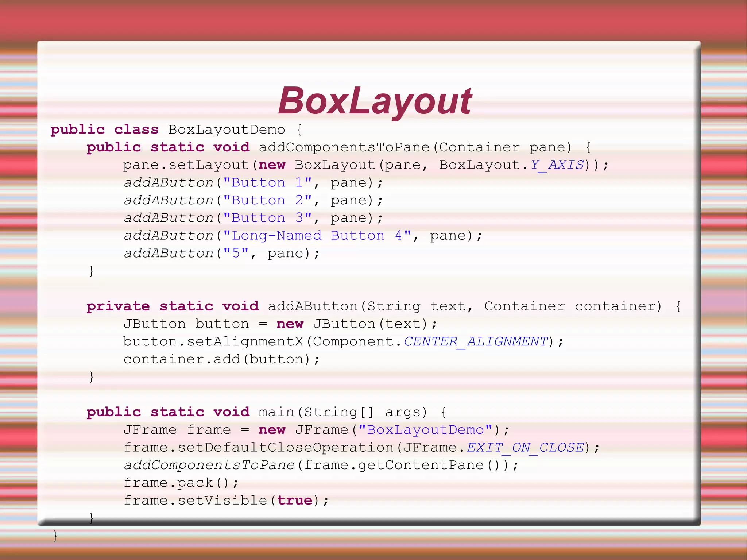Click the frame.setDefaultCloseOperation line
This screenshot has height=560, width=747.
(361, 448)
